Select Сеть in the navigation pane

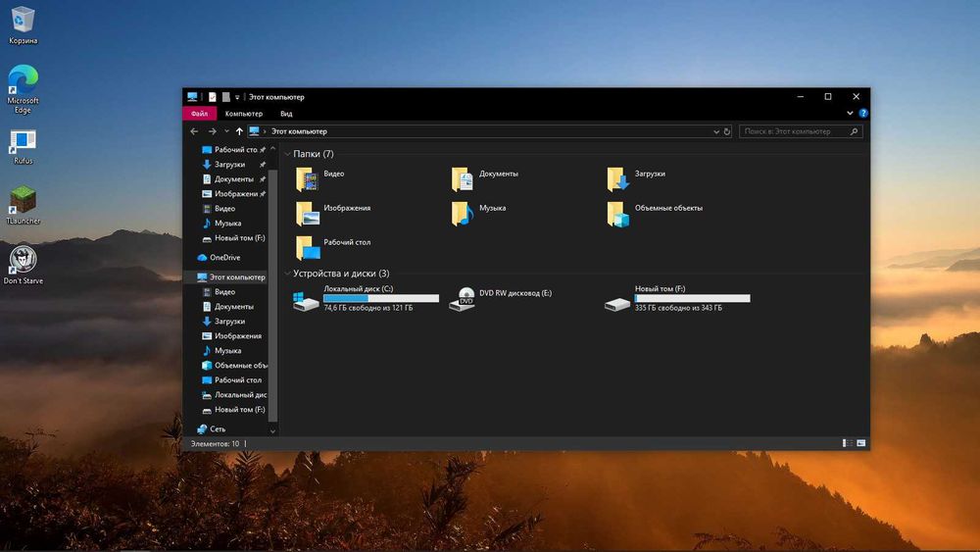[x=212, y=428]
